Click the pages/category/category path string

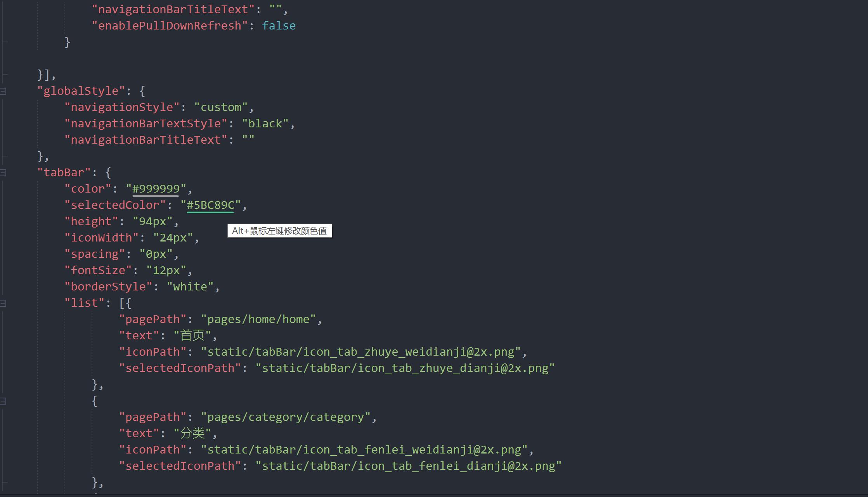pyautogui.click(x=286, y=417)
